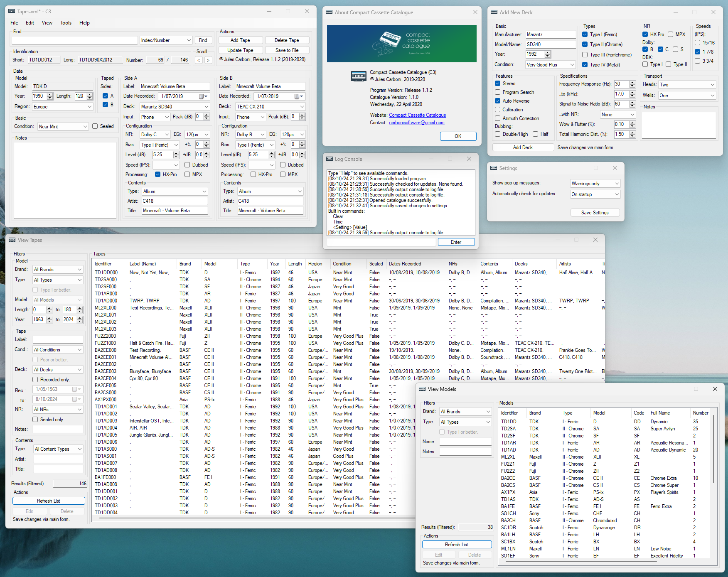Enable Type III (Ferrichrome) for new deck
The image size is (728, 577).
pyautogui.click(x=585, y=55)
